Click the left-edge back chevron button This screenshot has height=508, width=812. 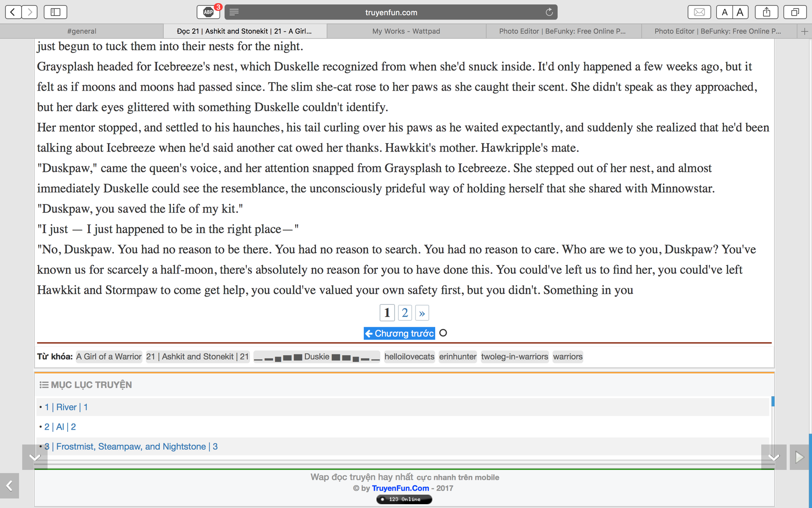click(x=9, y=486)
